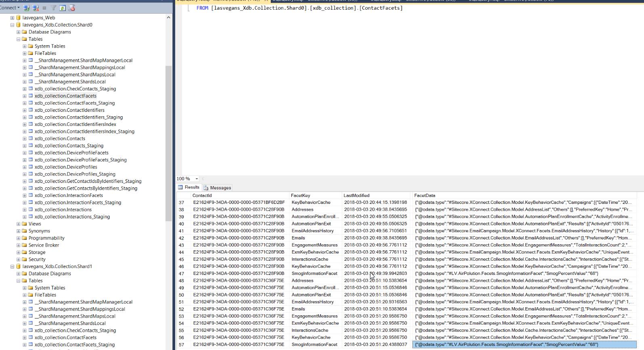Viewport: 644px width, 350px height.
Task: Open the 100 % zoom dropdown
Action: pyautogui.click(x=197, y=179)
